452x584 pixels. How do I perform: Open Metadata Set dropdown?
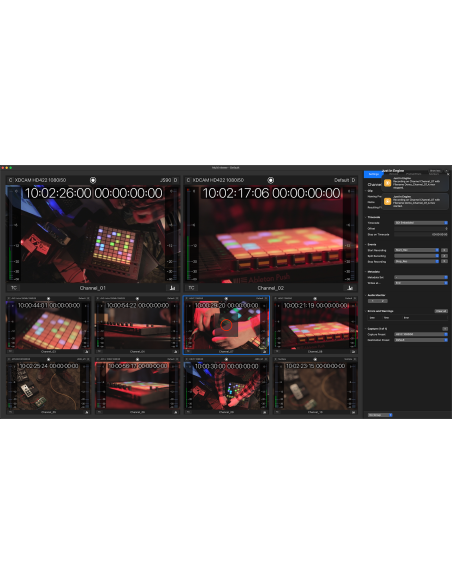(x=421, y=277)
